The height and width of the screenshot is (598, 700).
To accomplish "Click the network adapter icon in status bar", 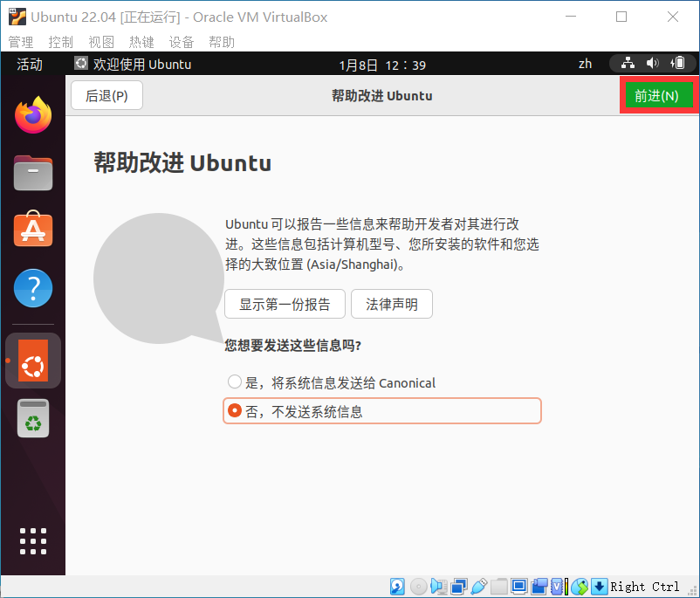I will [458, 586].
